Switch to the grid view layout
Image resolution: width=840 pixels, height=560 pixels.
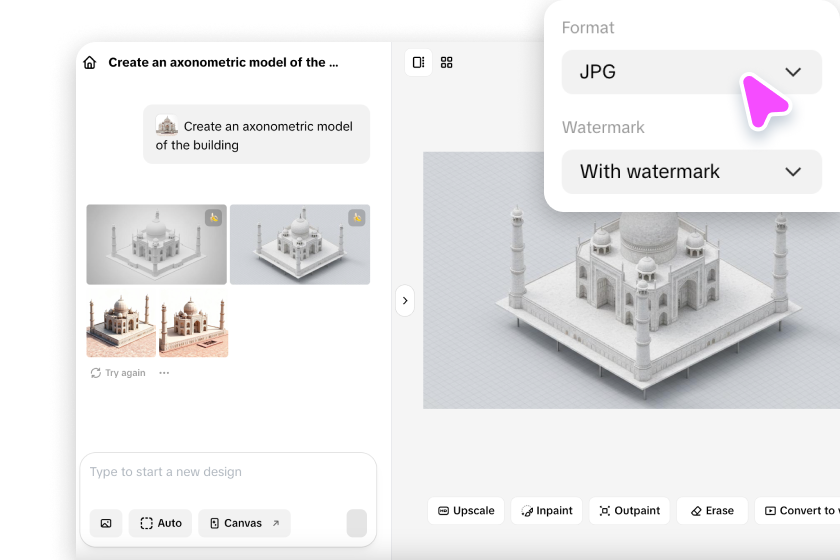point(447,62)
